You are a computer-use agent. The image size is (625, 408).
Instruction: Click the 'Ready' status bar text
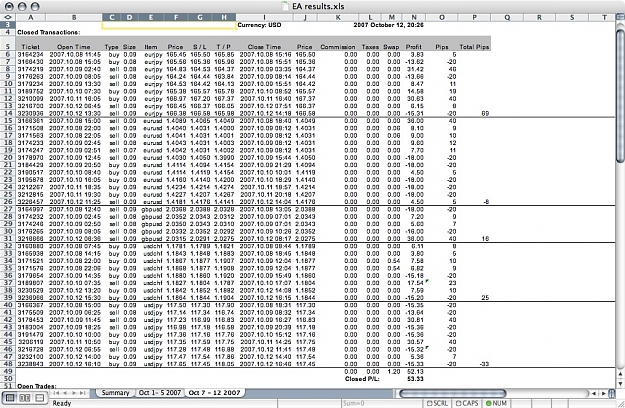(62, 403)
